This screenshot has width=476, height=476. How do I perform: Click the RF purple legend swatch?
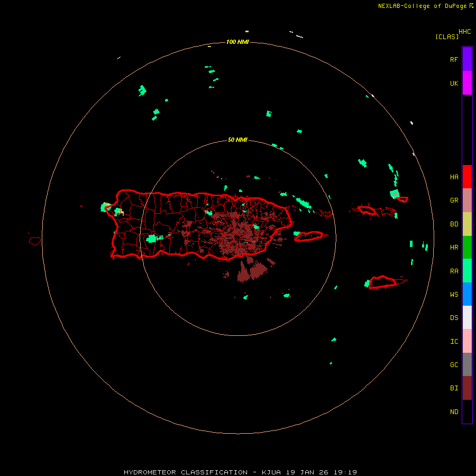click(467, 59)
